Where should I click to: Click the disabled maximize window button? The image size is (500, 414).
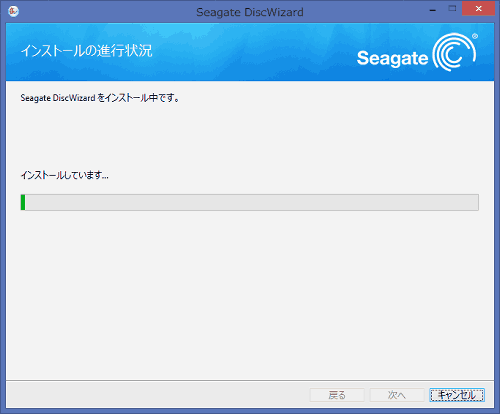click(x=452, y=9)
